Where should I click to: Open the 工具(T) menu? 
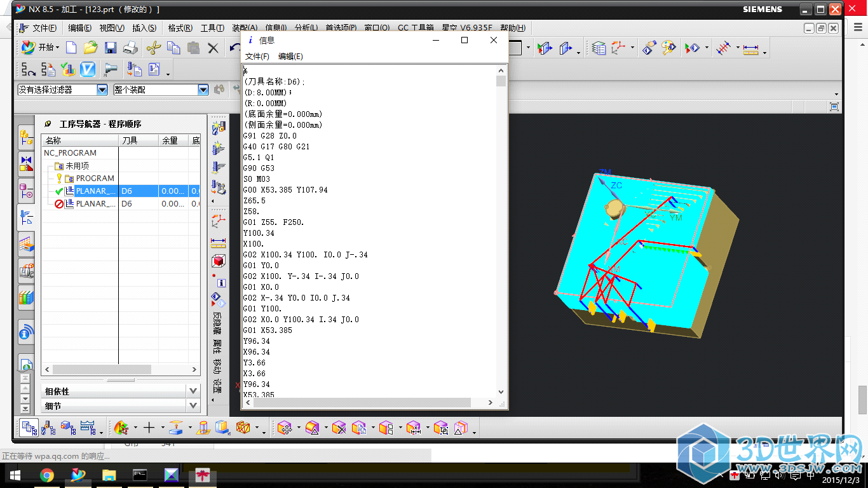click(212, 28)
